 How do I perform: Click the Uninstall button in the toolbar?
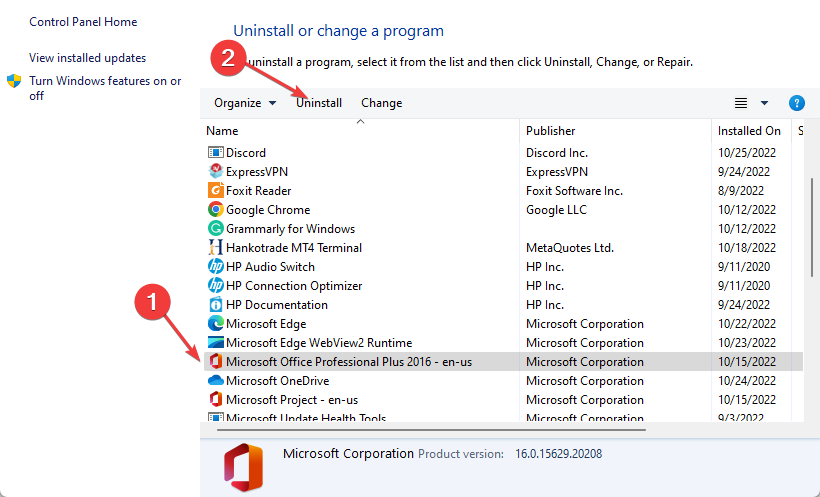click(319, 103)
